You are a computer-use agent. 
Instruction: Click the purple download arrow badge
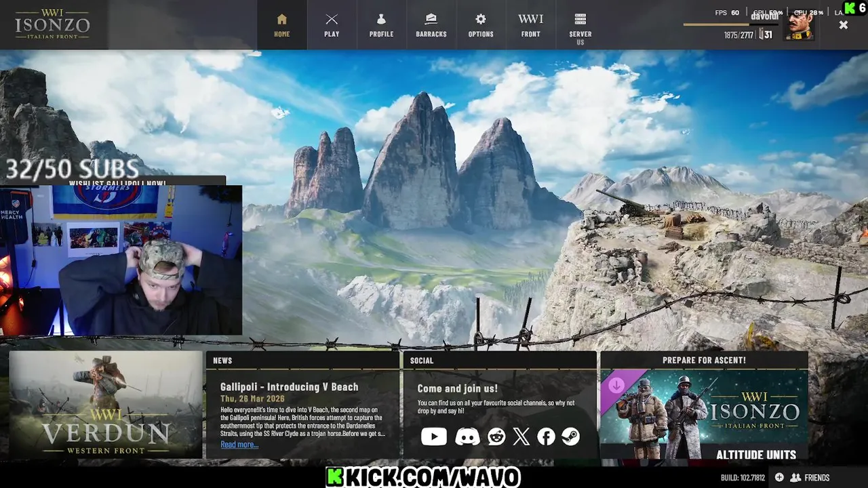pyautogui.click(x=616, y=386)
